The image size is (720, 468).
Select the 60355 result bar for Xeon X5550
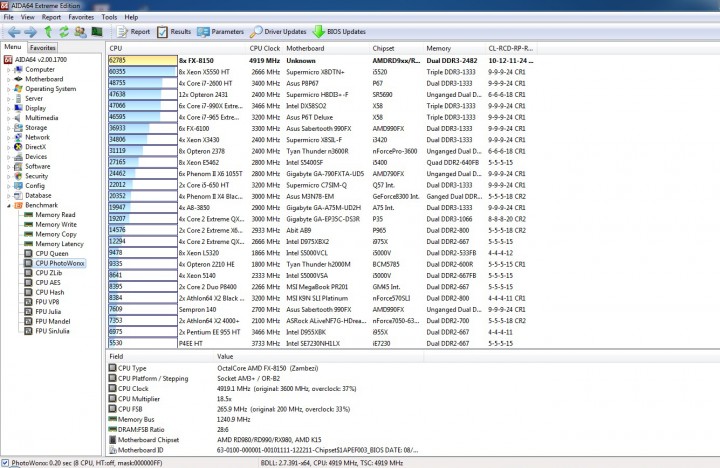coord(142,72)
